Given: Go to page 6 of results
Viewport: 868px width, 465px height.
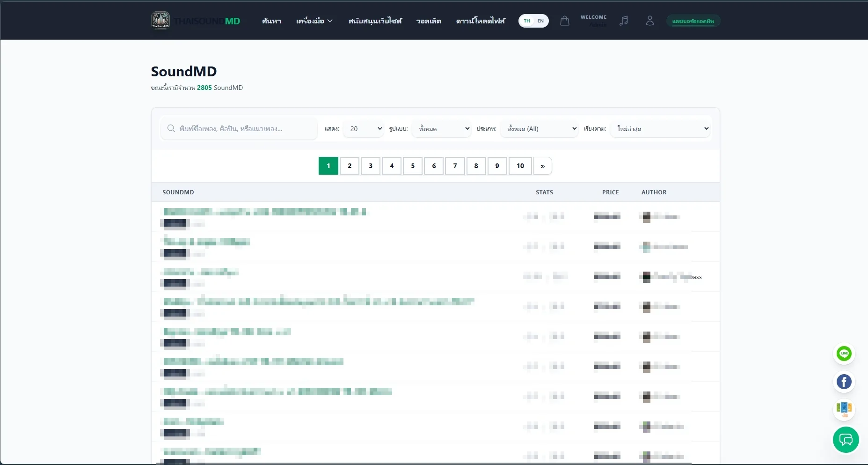Looking at the screenshot, I should (x=434, y=166).
